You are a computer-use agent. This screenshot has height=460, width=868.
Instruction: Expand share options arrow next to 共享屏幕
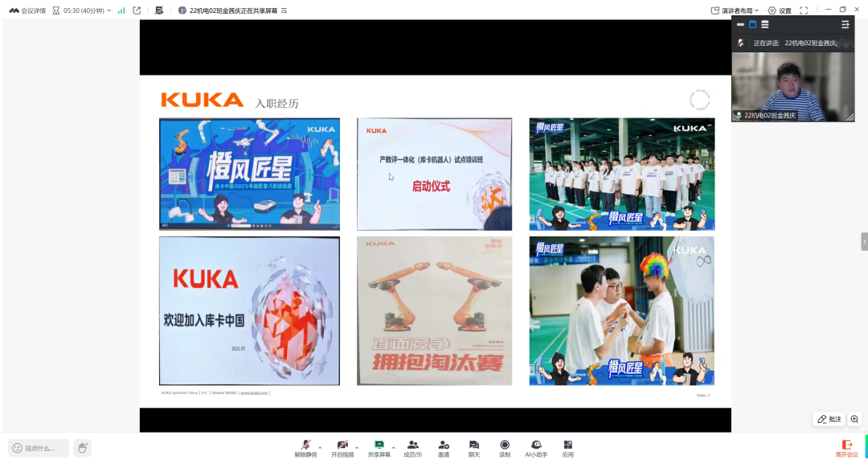pos(394,447)
